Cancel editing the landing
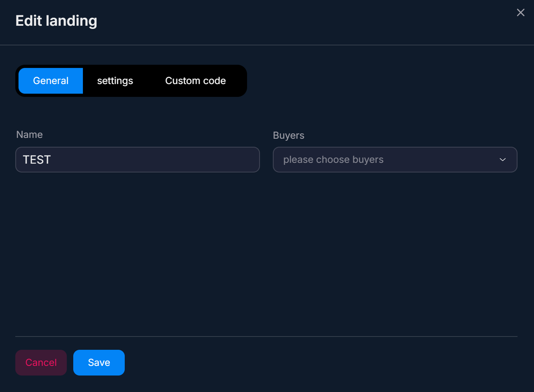Screen dimensions: 534x392 41,363
